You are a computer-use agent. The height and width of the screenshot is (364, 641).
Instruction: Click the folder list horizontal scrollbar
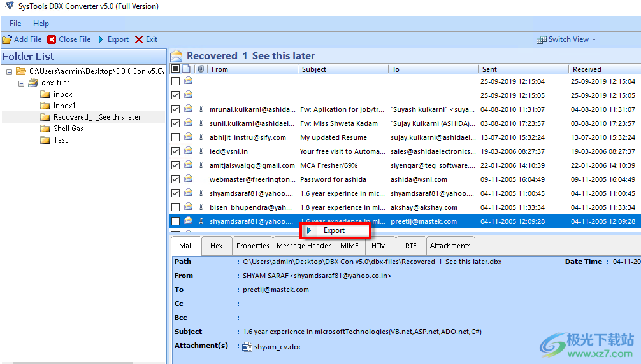[x=73, y=362]
